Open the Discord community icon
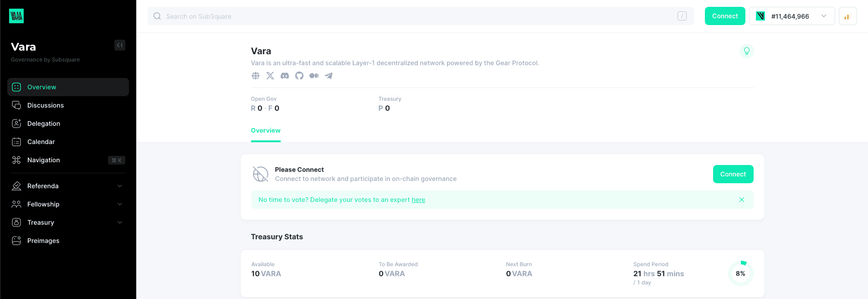The height and width of the screenshot is (299, 868). point(285,76)
